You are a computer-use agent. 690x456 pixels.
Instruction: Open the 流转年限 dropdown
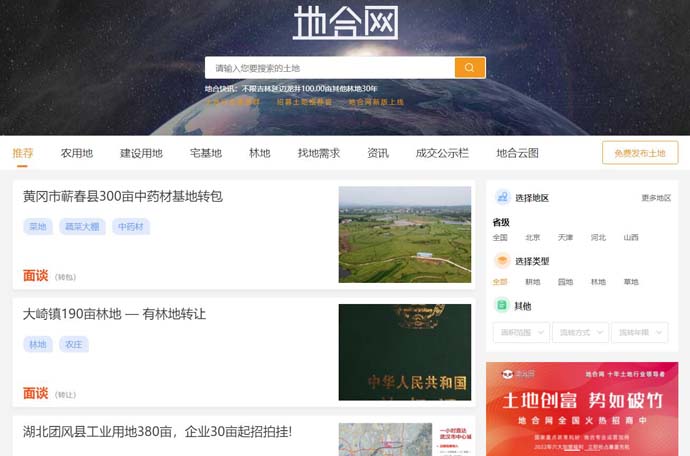(x=640, y=332)
